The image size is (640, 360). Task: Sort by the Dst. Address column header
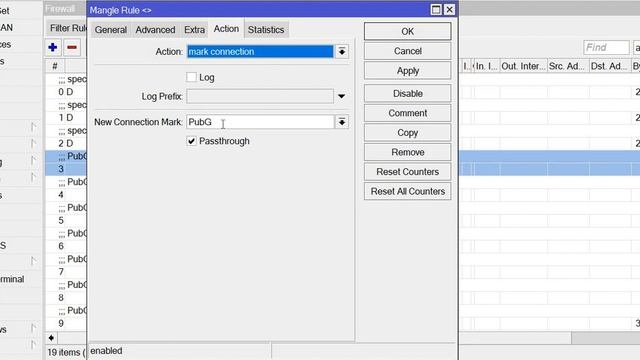click(609, 66)
